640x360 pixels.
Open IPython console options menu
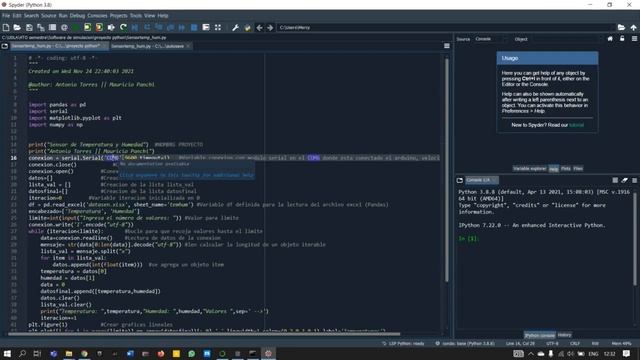pos(634,180)
